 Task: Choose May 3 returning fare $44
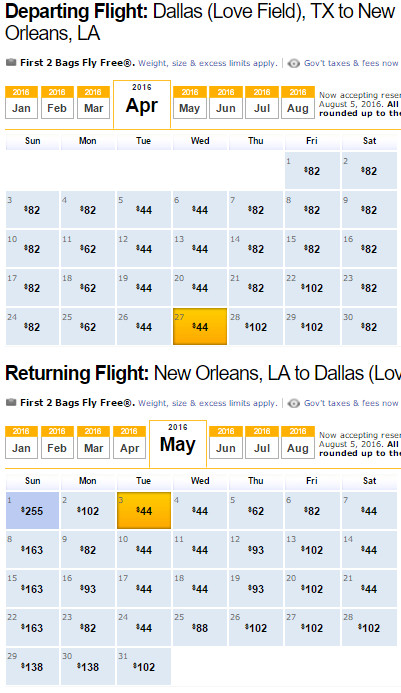pos(144,510)
